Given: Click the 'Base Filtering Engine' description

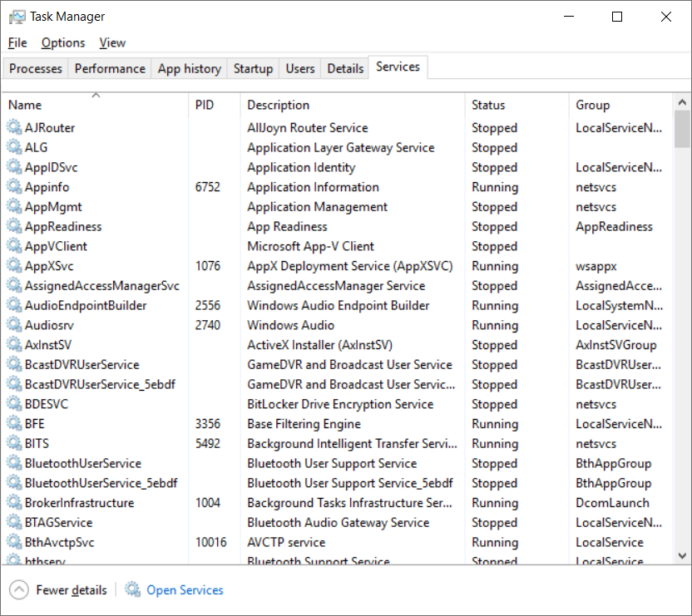Looking at the screenshot, I should click(304, 424).
